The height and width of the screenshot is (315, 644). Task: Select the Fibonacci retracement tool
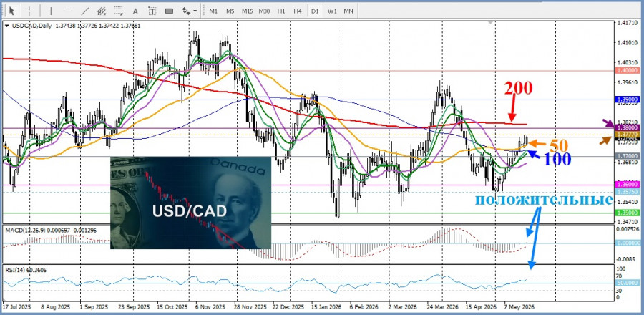coord(119,11)
